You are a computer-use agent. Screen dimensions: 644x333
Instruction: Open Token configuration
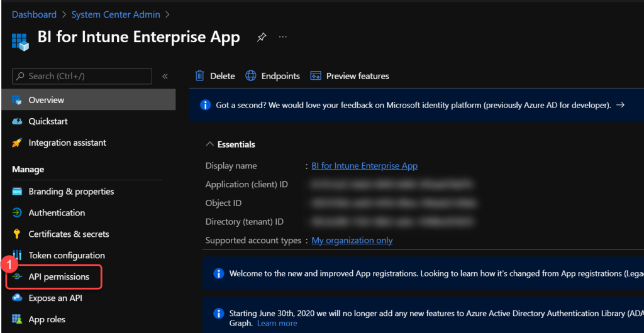click(x=67, y=256)
